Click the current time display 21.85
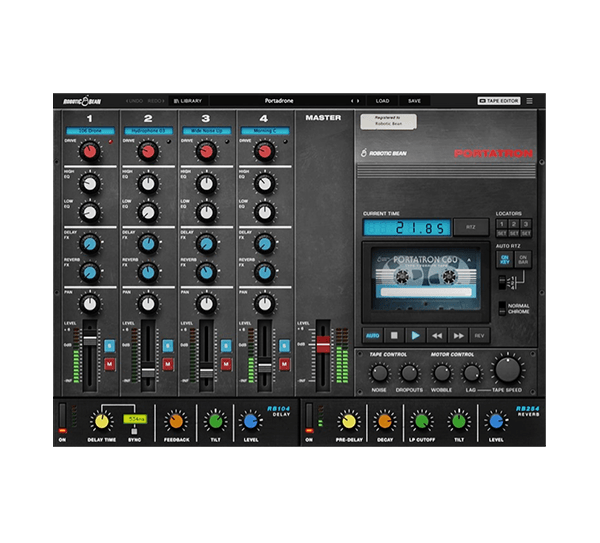 pyautogui.click(x=407, y=228)
